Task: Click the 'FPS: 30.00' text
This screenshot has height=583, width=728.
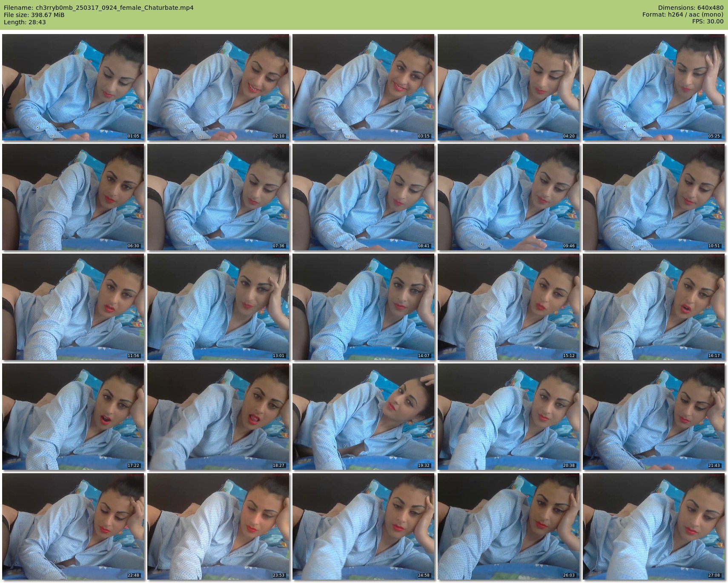Action: [x=708, y=22]
